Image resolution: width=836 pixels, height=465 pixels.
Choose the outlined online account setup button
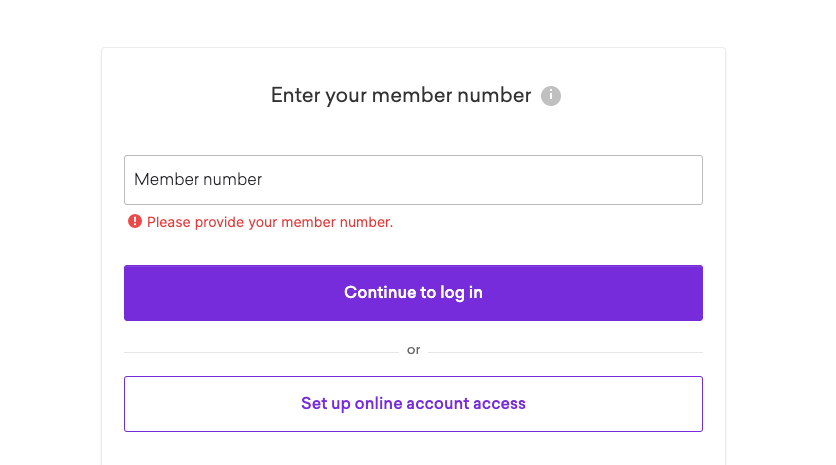(x=413, y=404)
